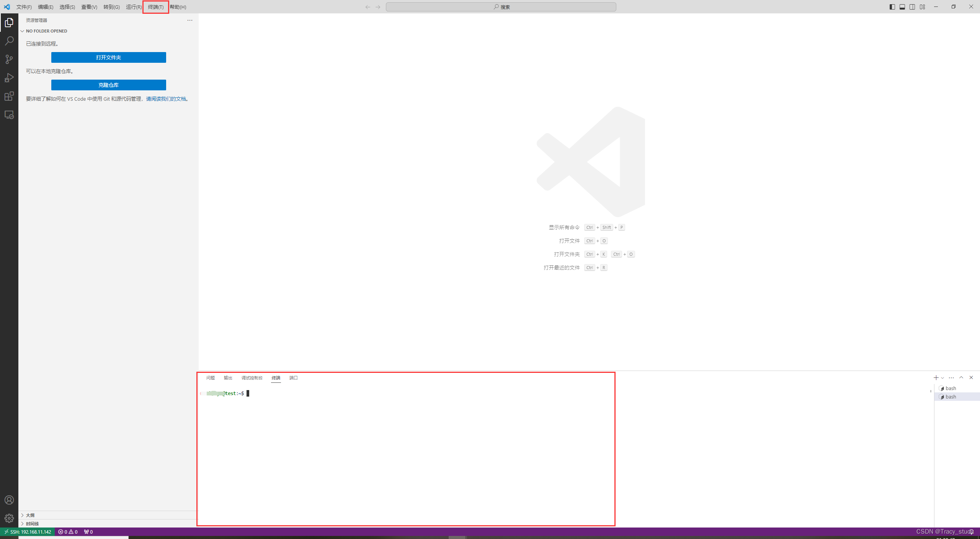Open terminal panel more actions ellipsis

(951, 378)
